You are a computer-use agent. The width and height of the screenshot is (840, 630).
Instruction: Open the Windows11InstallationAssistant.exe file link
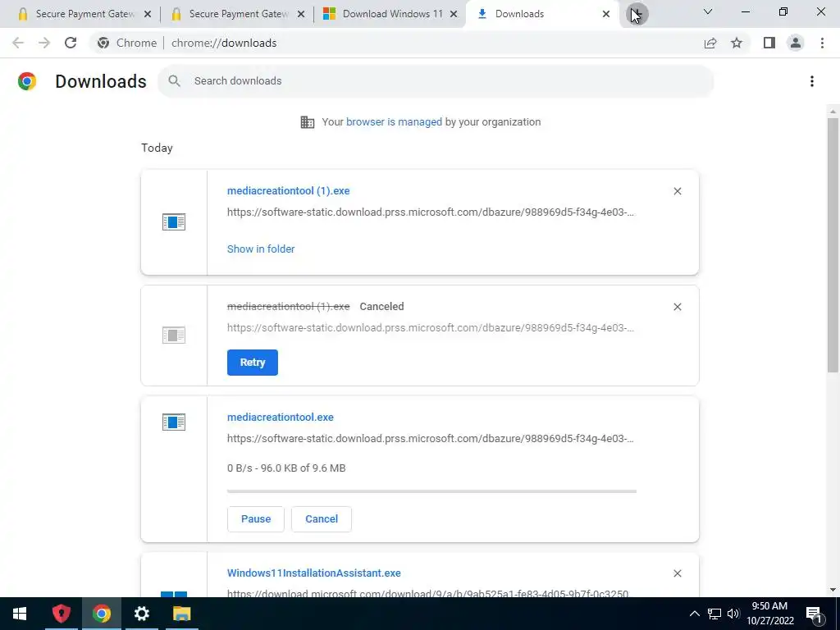[x=314, y=573]
